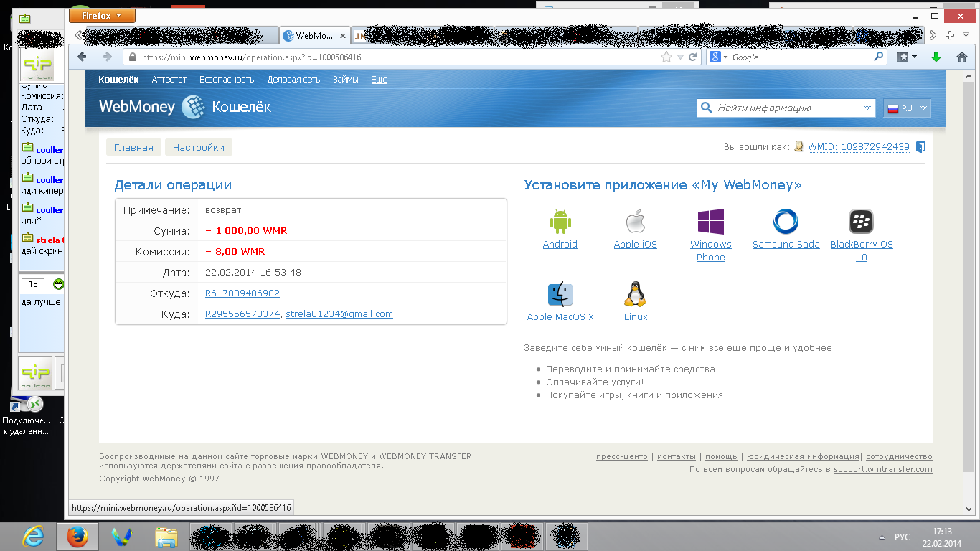Open a new tab with the plus icon
Viewport: 980px width, 551px height.
950,35
